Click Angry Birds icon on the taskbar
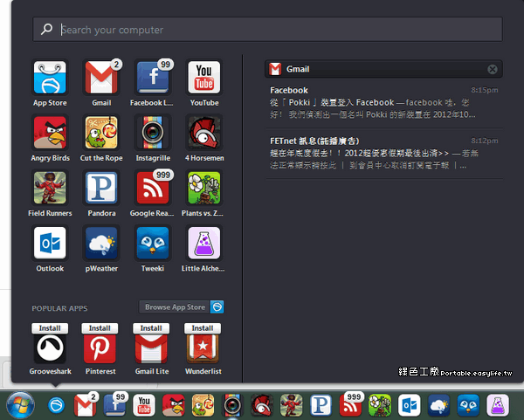The image size is (524, 420). pos(174,405)
